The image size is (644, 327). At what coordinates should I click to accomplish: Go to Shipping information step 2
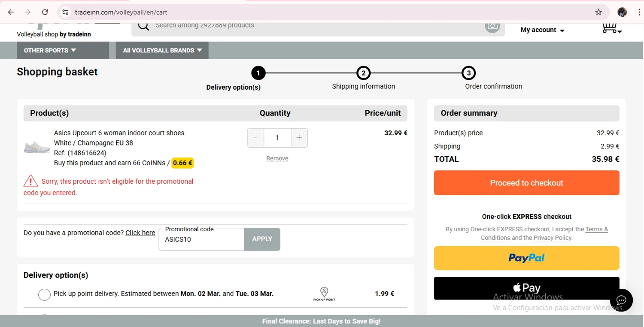click(363, 73)
